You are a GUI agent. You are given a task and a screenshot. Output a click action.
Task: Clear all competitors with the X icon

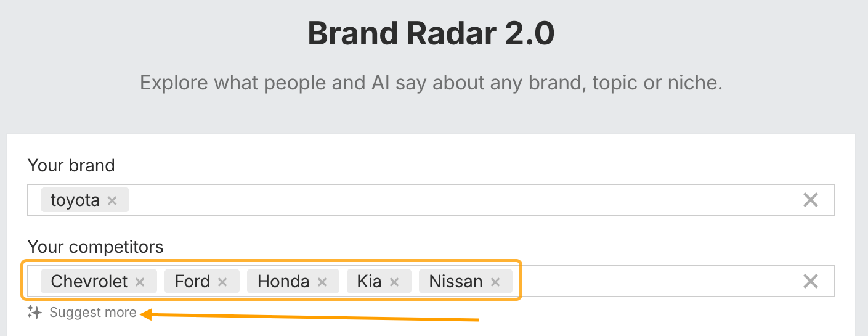click(810, 282)
